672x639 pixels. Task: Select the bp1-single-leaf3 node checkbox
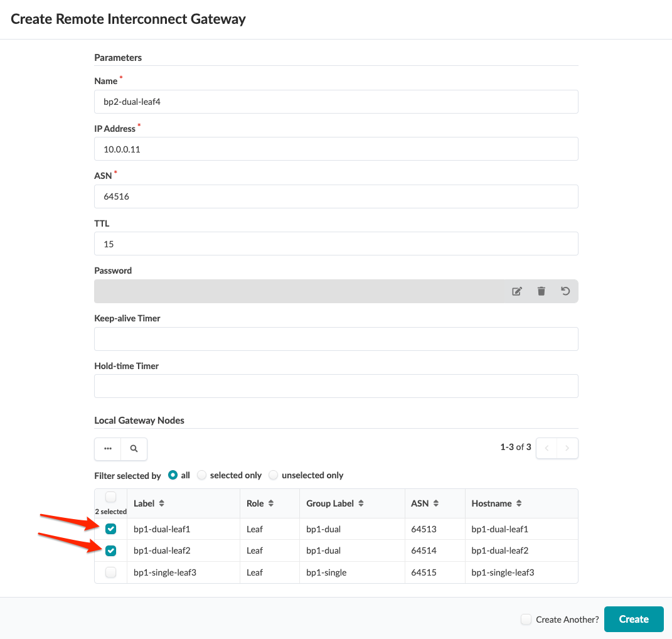click(x=111, y=572)
